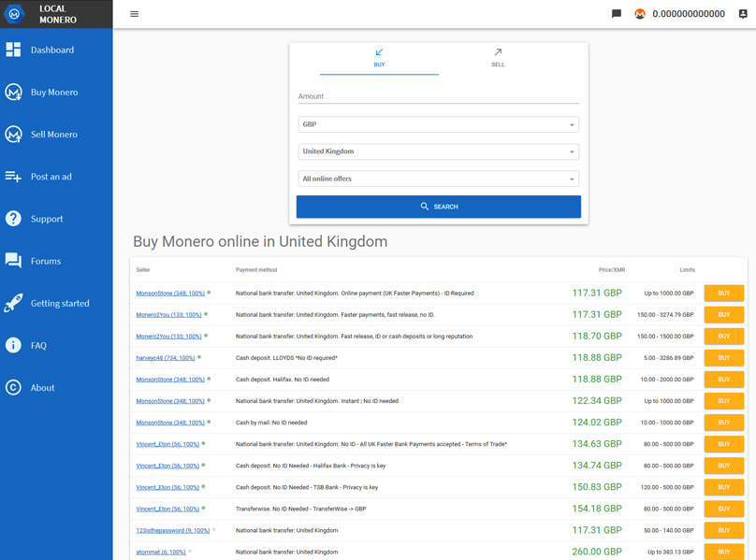756x560 pixels.
Task: Open the GBP currency dropdown
Action: [438, 124]
